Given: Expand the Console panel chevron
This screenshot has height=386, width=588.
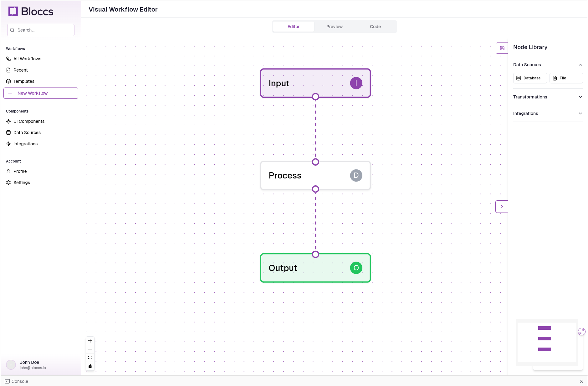Looking at the screenshot, I should (581, 381).
